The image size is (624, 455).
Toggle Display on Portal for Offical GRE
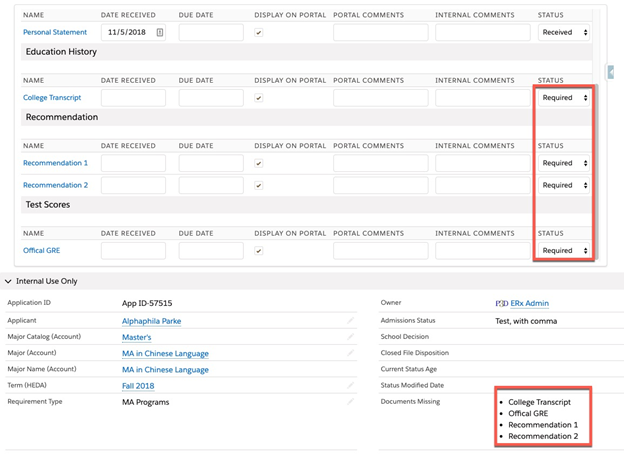coord(259,251)
